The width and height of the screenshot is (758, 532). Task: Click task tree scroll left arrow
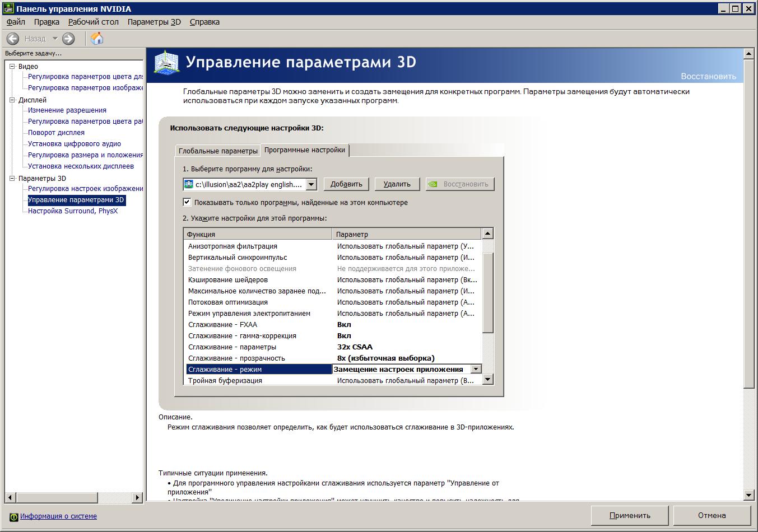coord(10,497)
